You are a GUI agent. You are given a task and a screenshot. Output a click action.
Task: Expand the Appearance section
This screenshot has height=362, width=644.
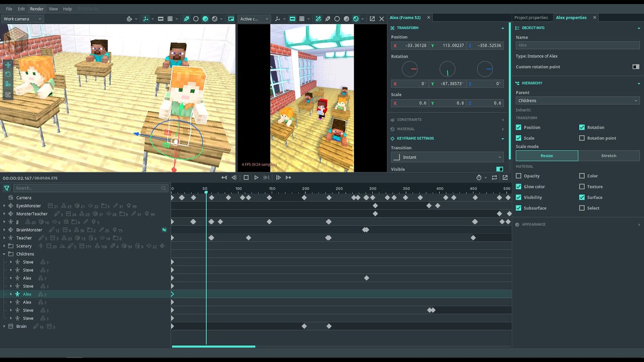[578, 224]
